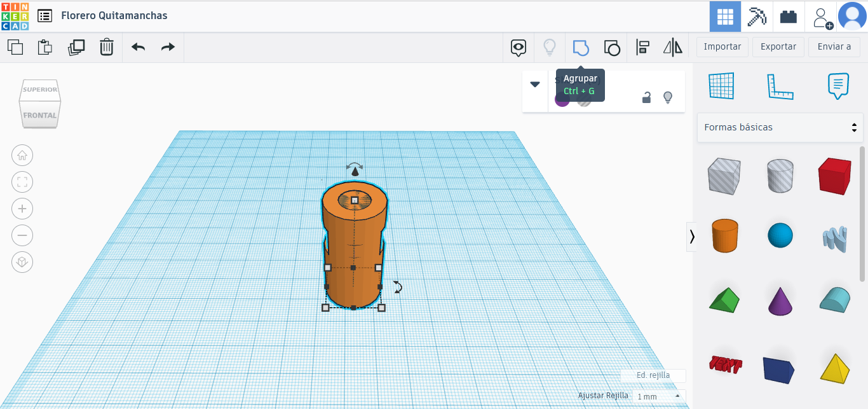This screenshot has width=868, height=409.
Task: Pick the striped Box hole shape
Action: [x=724, y=176]
